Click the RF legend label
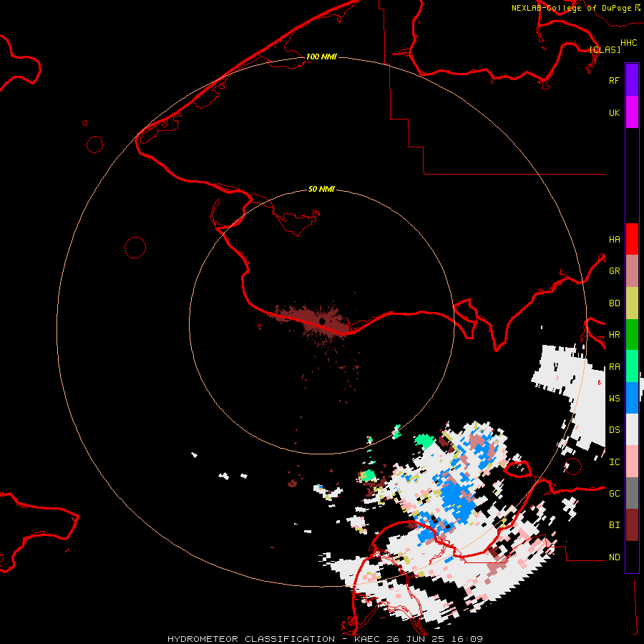This screenshot has height=644, width=644. tap(614, 80)
